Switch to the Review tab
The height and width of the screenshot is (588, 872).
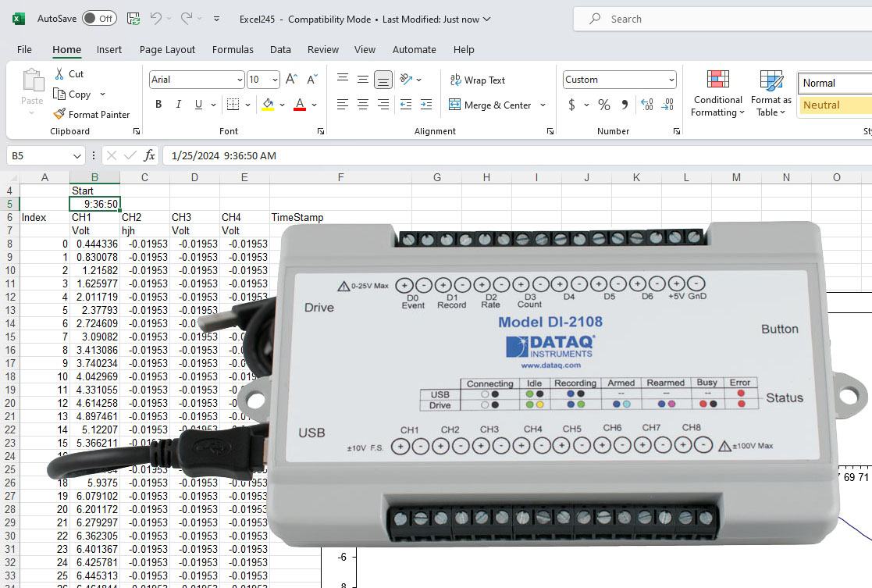click(x=323, y=49)
